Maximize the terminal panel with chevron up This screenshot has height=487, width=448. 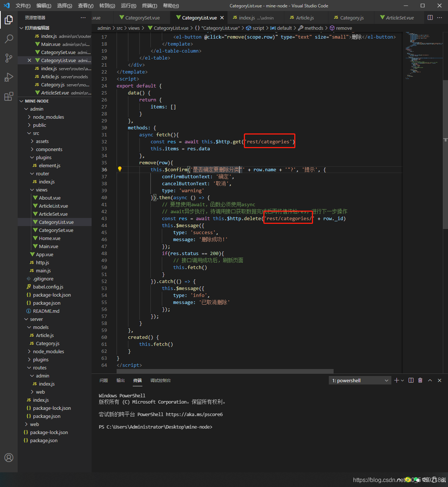[x=430, y=380]
